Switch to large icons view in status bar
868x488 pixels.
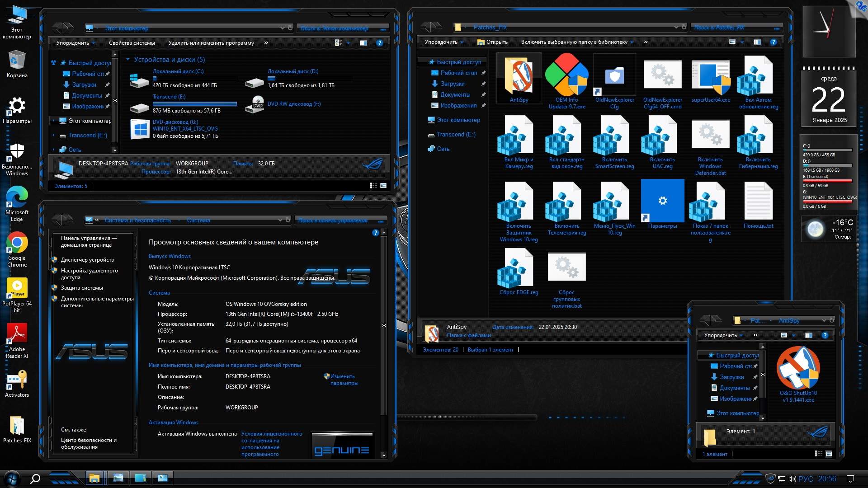pyautogui.click(x=383, y=186)
